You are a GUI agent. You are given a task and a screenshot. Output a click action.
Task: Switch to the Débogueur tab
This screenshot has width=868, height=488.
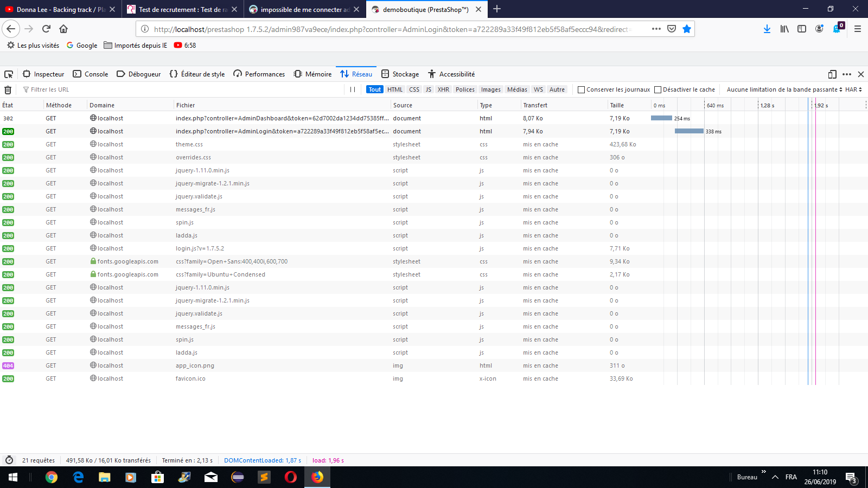[139, 74]
